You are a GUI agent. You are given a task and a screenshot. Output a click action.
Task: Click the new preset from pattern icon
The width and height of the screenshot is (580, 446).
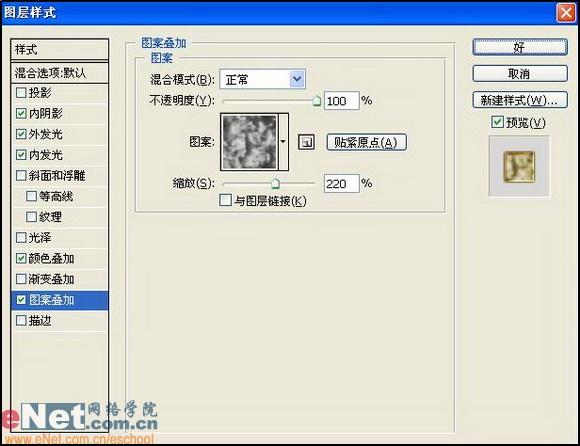[306, 142]
